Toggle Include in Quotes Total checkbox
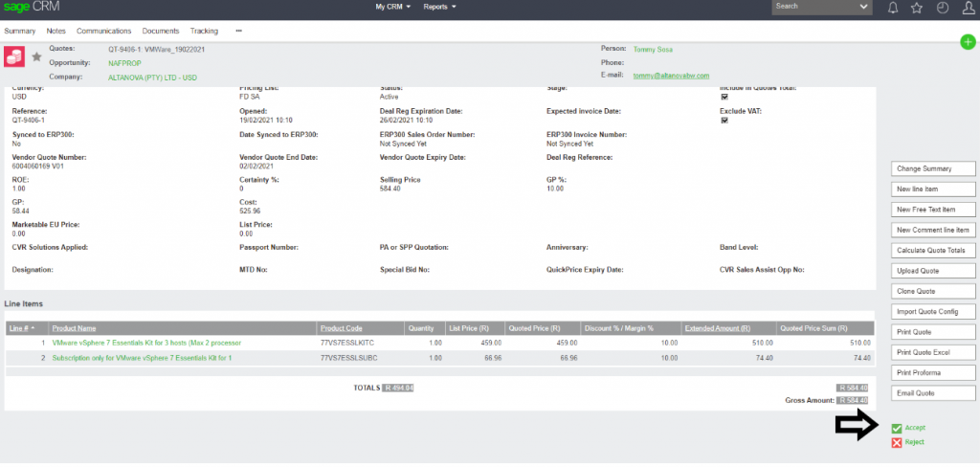Image resolution: width=980 pixels, height=467 pixels. click(x=724, y=97)
